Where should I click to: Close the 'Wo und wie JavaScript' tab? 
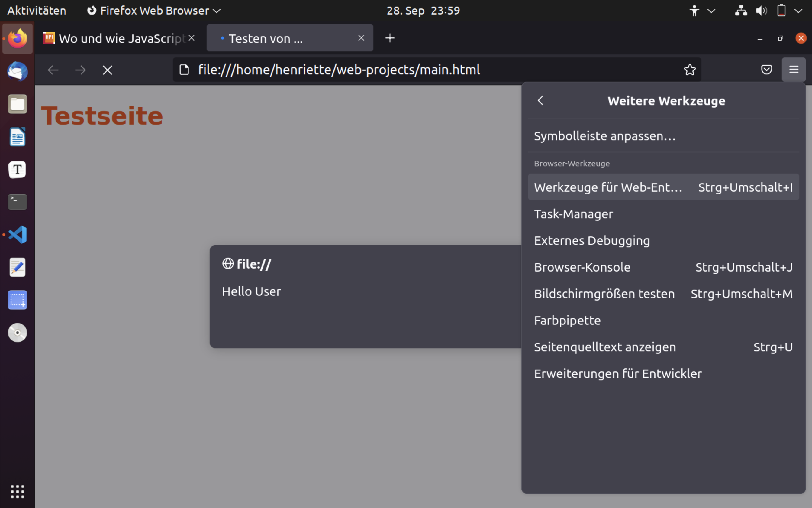192,37
